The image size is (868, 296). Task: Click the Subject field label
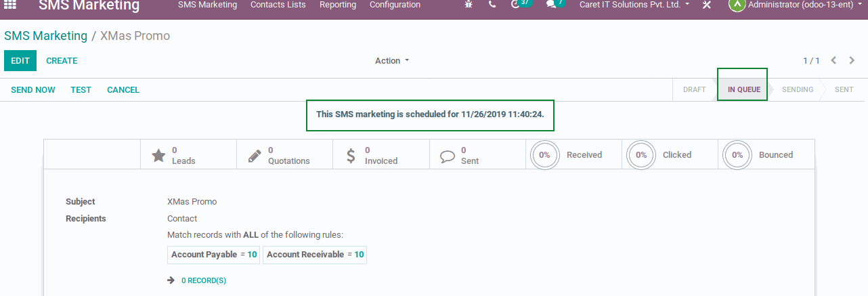click(81, 202)
